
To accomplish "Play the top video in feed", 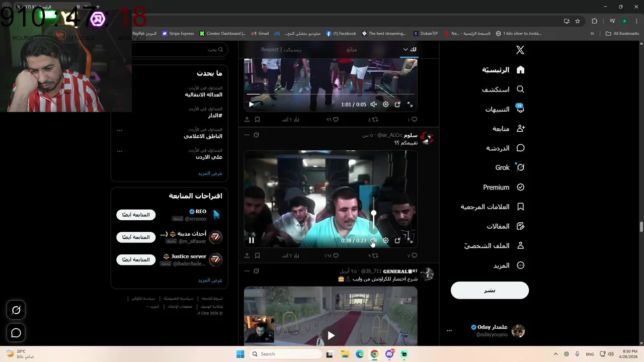I will click(x=252, y=105).
